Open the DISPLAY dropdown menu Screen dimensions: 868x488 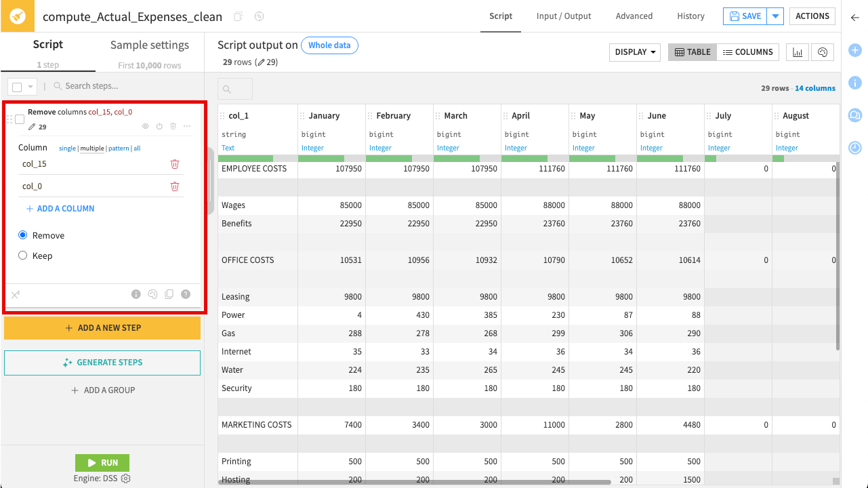coord(635,52)
